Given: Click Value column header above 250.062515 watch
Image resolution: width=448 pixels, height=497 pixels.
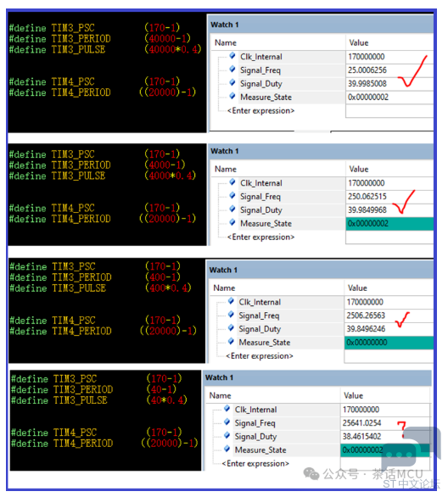Looking at the screenshot, I should tap(359, 169).
